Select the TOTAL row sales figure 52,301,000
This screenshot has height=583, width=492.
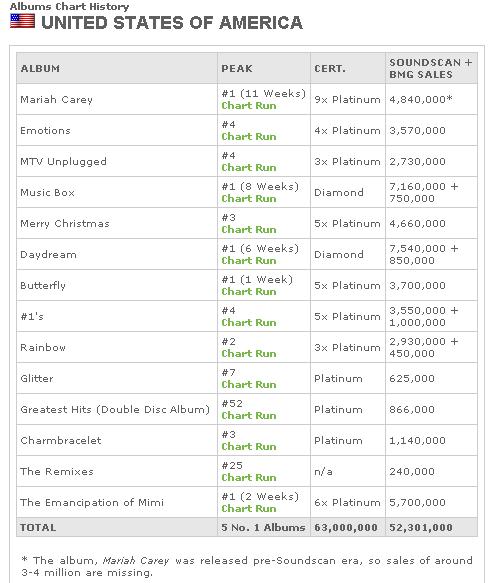coord(421,528)
